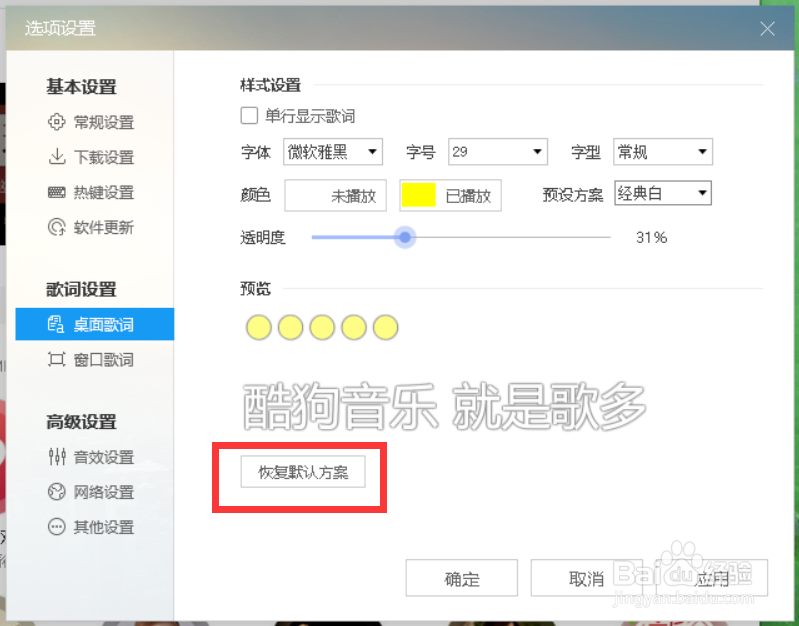Open the 预设方案 dropdown showing 经典白
The image size is (799, 626).
[663, 193]
